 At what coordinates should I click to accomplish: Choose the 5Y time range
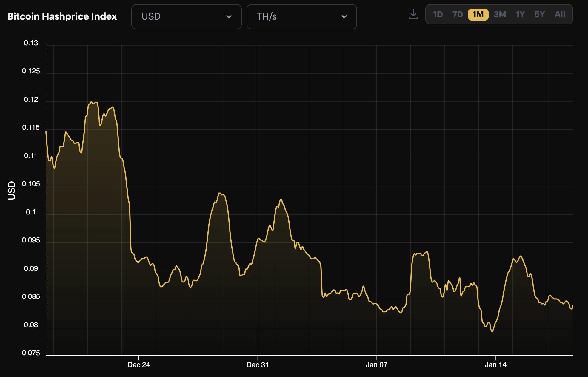[539, 14]
